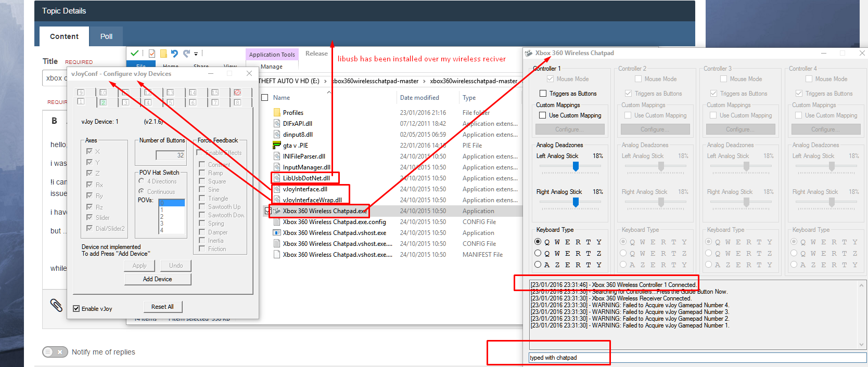Toggle Enable vJoy checkbox
868x367 pixels.
(x=76, y=308)
